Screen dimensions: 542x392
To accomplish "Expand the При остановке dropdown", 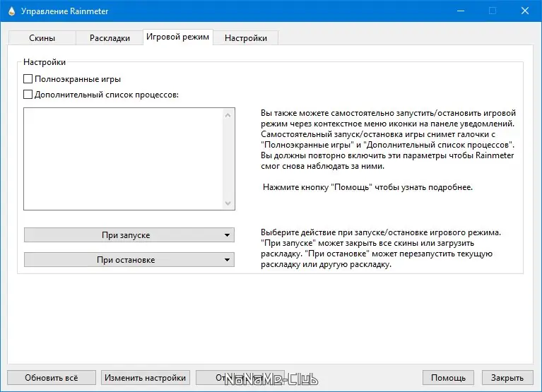I will pyautogui.click(x=129, y=260).
